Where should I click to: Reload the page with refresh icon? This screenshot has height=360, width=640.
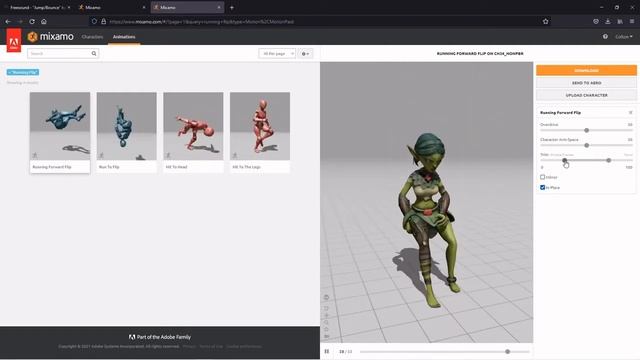coord(32,21)
